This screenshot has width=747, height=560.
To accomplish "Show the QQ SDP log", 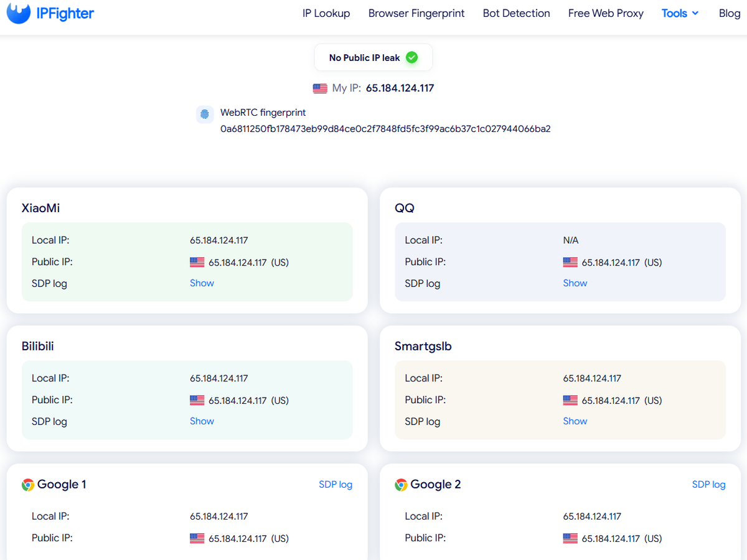I will click(x=575, y=283).
